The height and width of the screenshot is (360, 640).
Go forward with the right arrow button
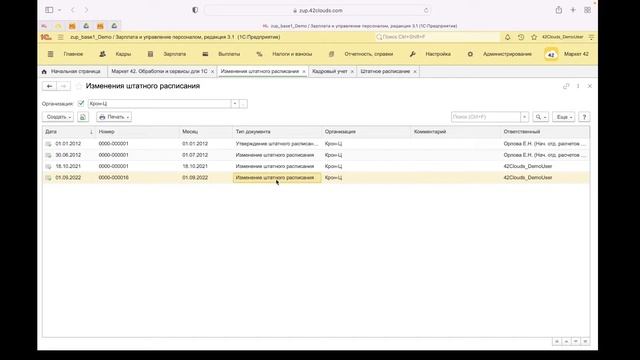[x=63, y=86]
